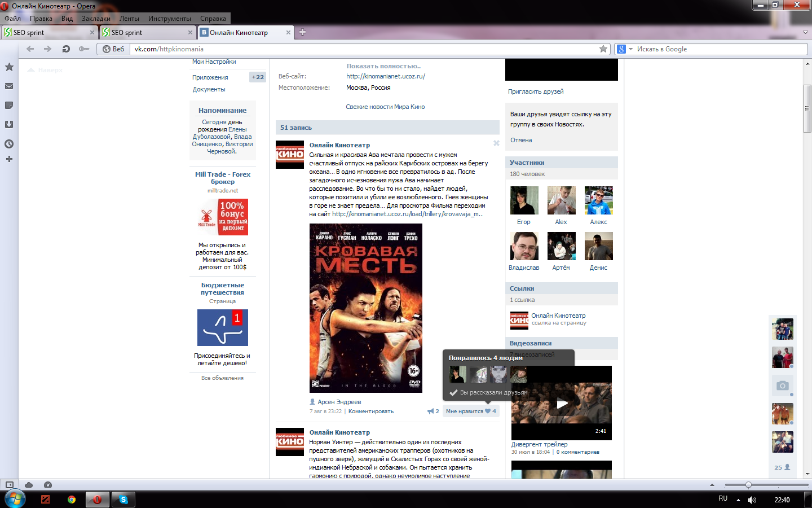
Task: Open Opera Link cloud icon in status bar
Action: [29, 485]
